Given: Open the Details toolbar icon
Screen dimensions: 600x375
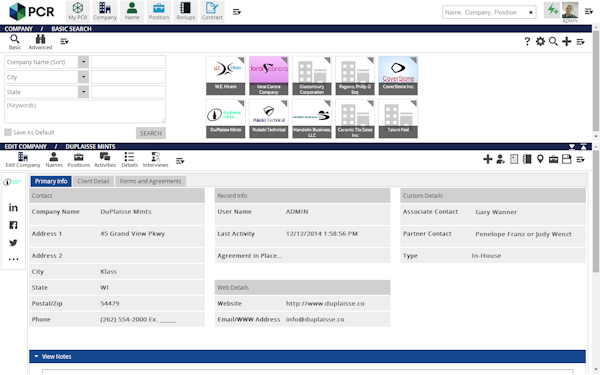Looking at the screenshot, I should click(x=129, y=160).
